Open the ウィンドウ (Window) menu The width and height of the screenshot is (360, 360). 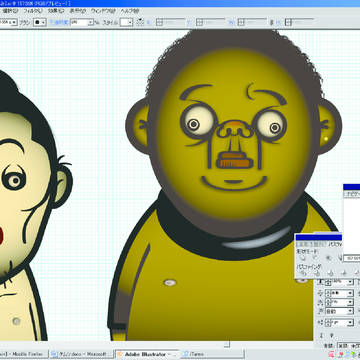103,11
